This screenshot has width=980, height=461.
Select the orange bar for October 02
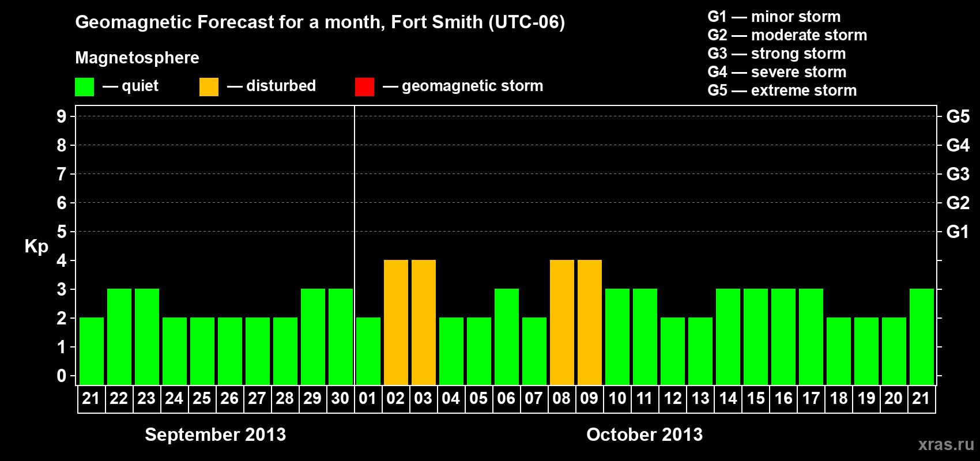point(396,322)
